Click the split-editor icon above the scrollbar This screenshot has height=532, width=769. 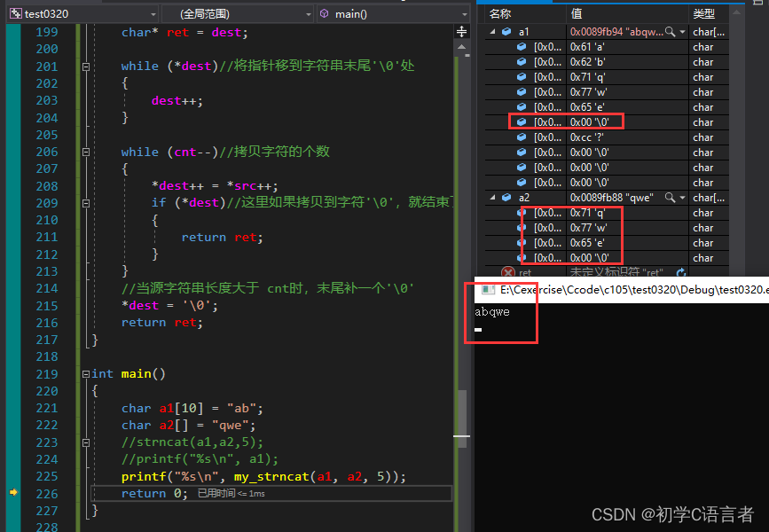coord(460,31)
